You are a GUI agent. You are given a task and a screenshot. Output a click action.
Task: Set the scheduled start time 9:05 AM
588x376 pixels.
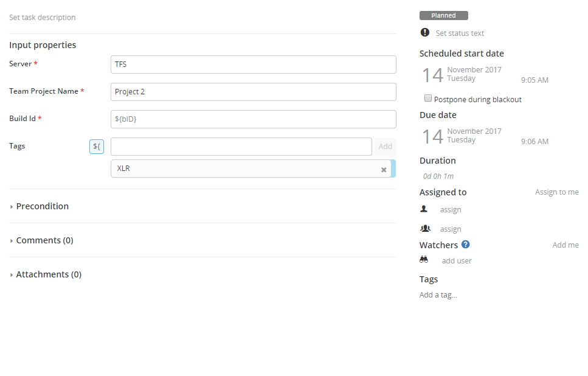[534, 80]
